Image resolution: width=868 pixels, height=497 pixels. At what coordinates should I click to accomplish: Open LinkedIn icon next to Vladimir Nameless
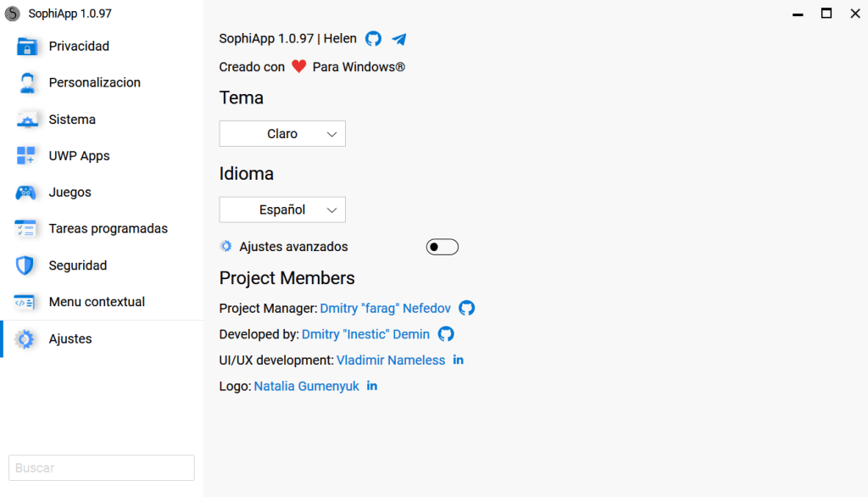[459, 360]
